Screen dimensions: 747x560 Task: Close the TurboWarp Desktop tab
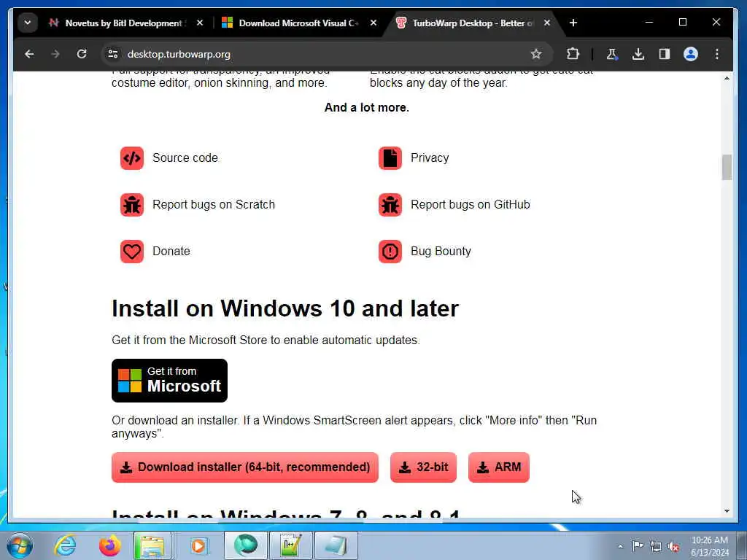(x=547, y=23)
